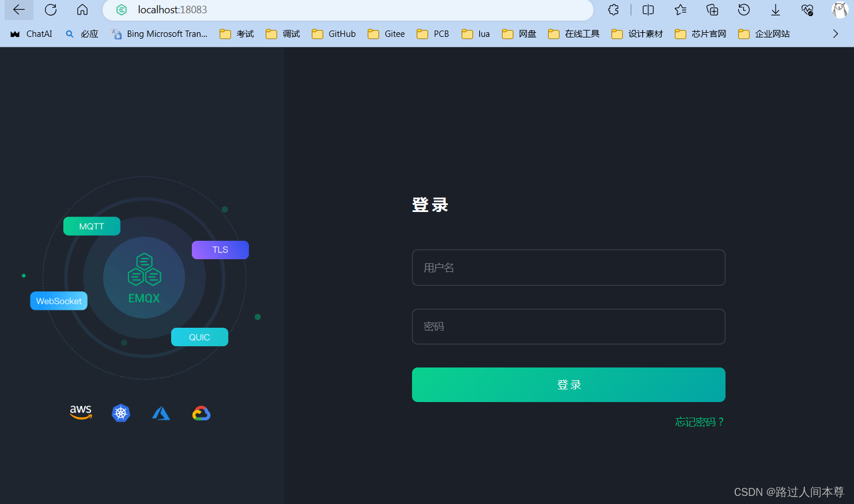This screenshot has width=854, height=504.
Task: Expand the GitHub bookmark folder
Action: coord(334,34)
